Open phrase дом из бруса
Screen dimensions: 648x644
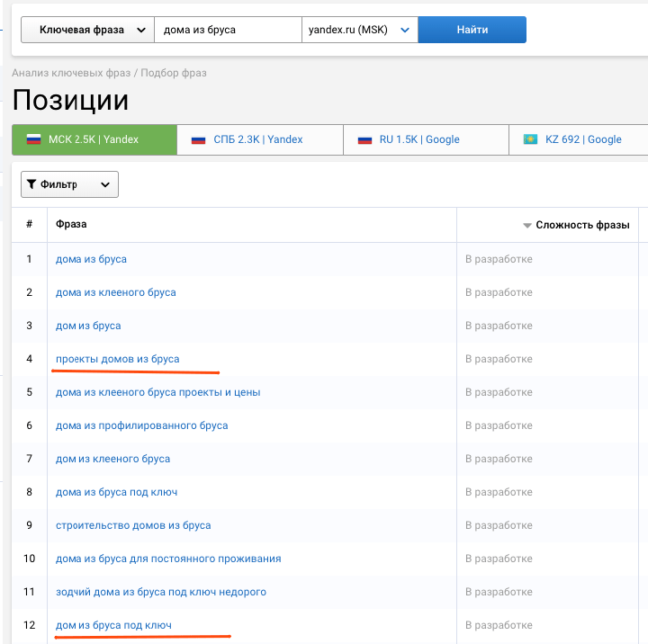(88, 326)
